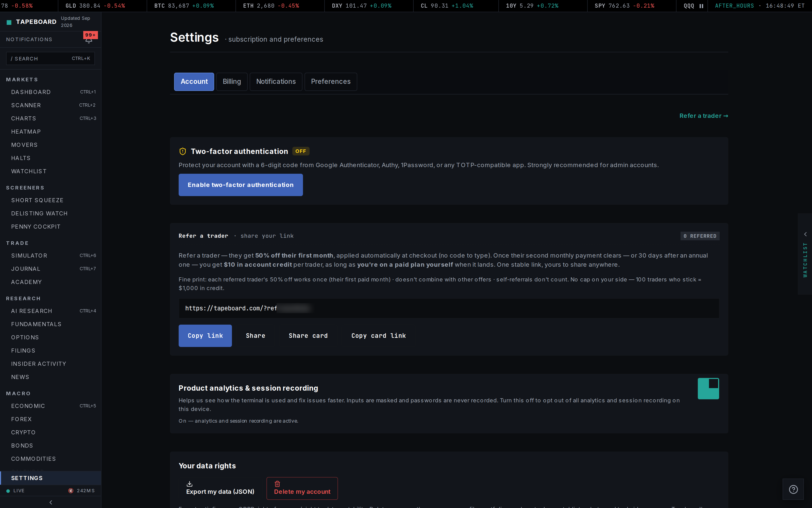
Task: Click the SPY 762.63 ticker
Action: point(624,6)
